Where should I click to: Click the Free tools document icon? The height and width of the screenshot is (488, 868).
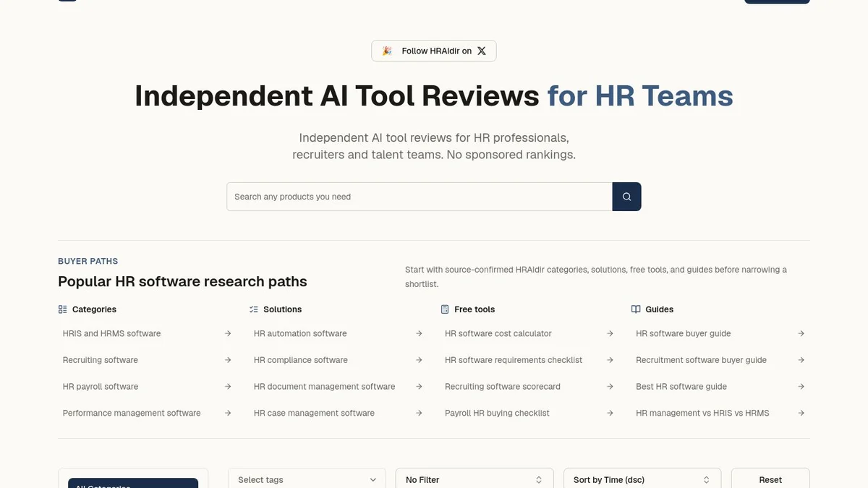coord(445,309)
